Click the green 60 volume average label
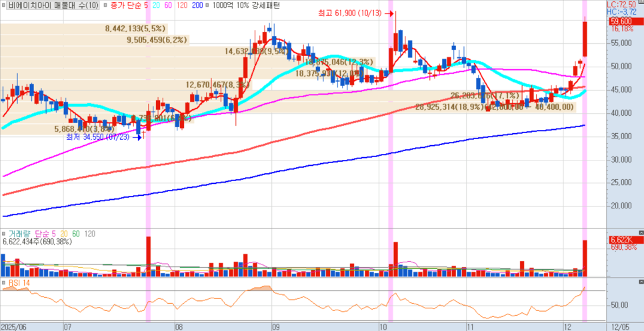 pos(76,233)
